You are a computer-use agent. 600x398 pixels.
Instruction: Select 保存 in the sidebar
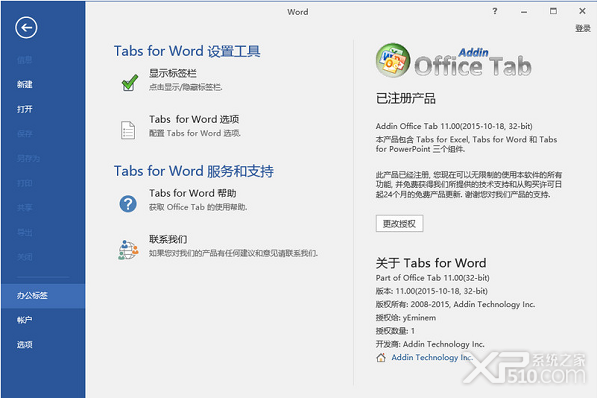pyautogui.click(x=24, y=134)
